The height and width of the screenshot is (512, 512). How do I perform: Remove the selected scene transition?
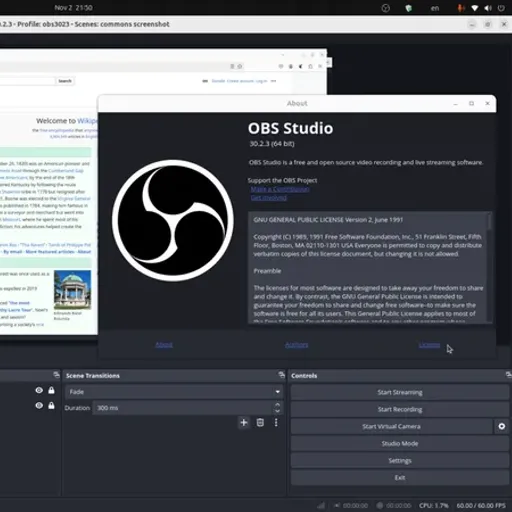pos(260,423)
